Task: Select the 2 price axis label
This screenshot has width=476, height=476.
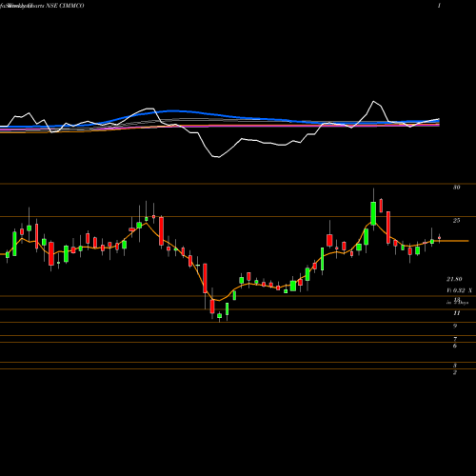Action: 455,372
